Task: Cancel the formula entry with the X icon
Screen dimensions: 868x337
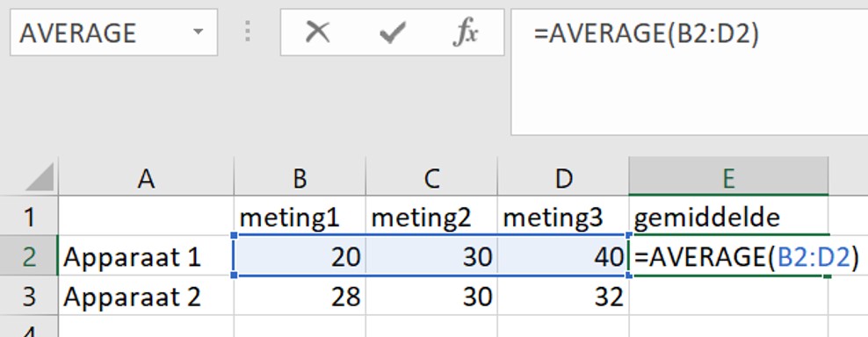Action: click(x=318, y=32)
